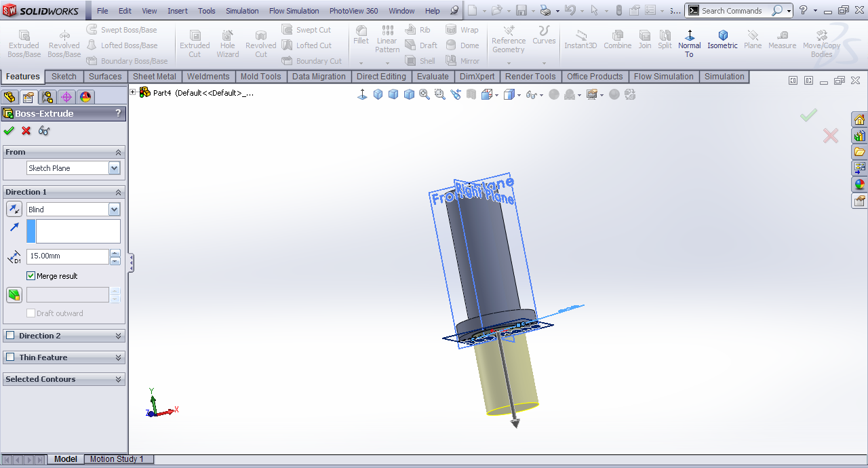
Task: Uncheck the Merge result checkbox
Action: [31, 276]
